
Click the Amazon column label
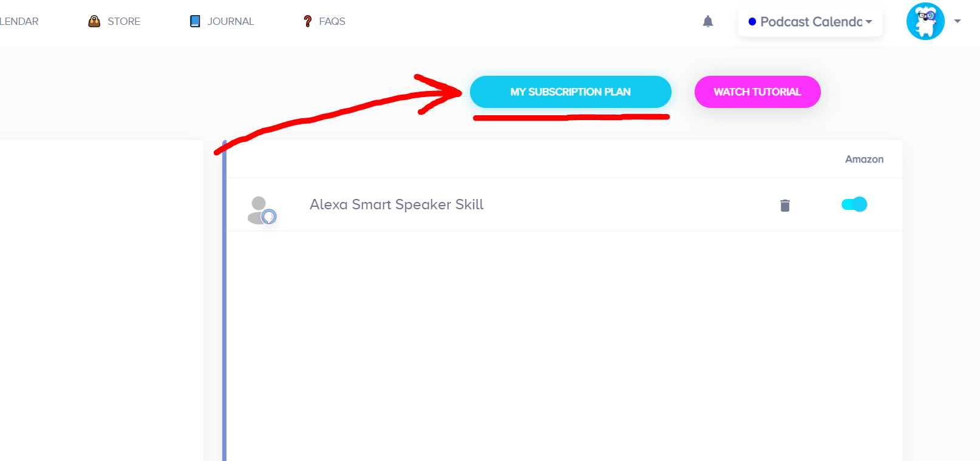pyautogui.click(x=864, y=159)
